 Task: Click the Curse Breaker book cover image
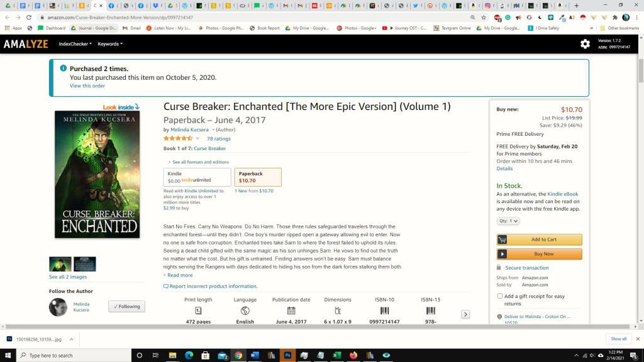tap(97, 175)
